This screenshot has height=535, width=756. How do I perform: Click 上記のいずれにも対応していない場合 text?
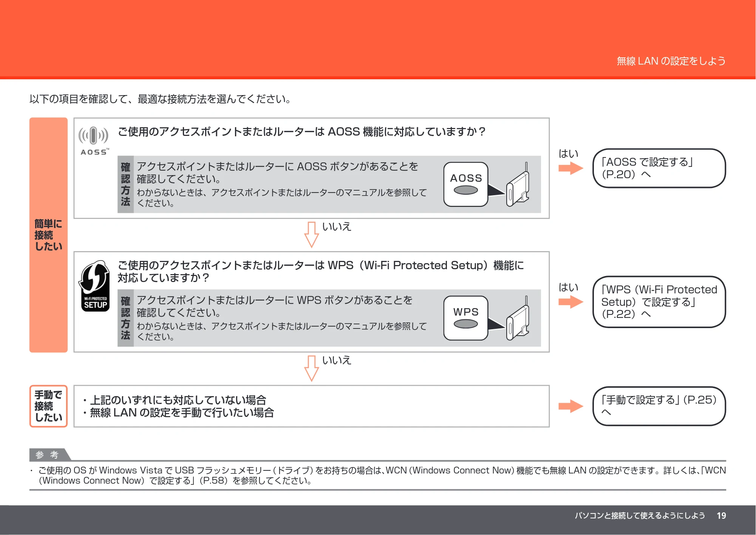click(175, 400)
